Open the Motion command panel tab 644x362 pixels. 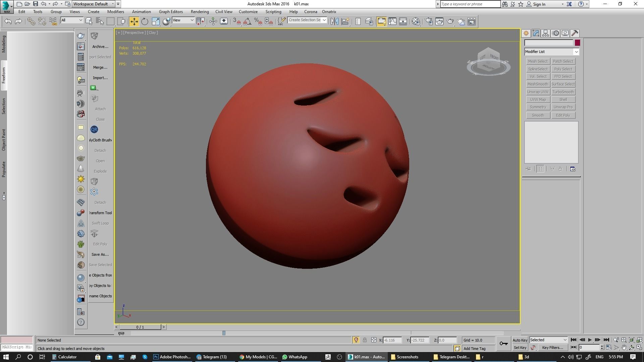(555, 33)
